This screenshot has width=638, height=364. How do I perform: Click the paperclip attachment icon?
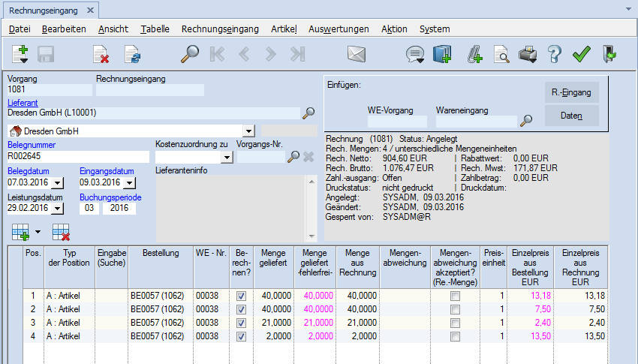click(474, 54)
